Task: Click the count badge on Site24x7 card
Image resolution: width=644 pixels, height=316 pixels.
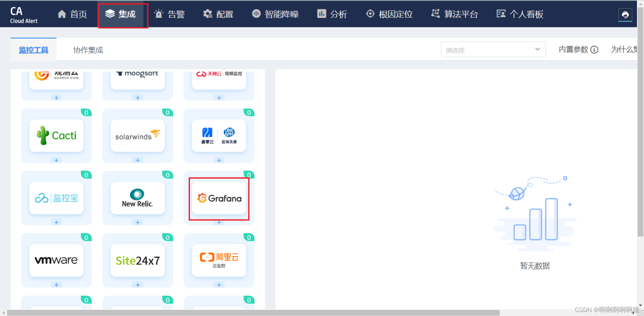Action: click(168, 237)
